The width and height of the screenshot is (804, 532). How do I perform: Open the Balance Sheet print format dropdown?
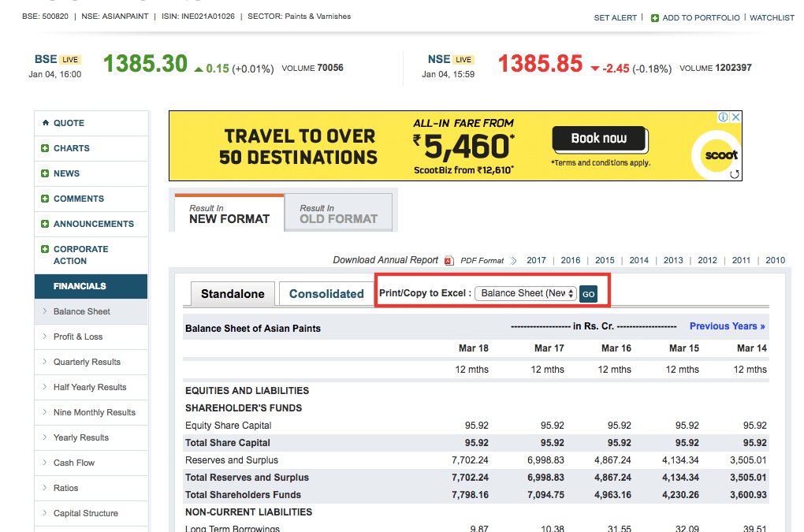(x=526, y=293)
